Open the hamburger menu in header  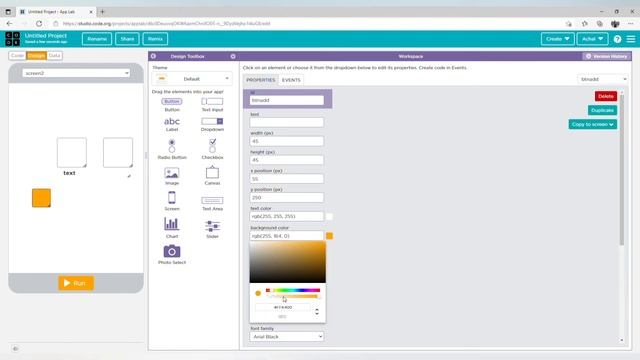[631, 39]
